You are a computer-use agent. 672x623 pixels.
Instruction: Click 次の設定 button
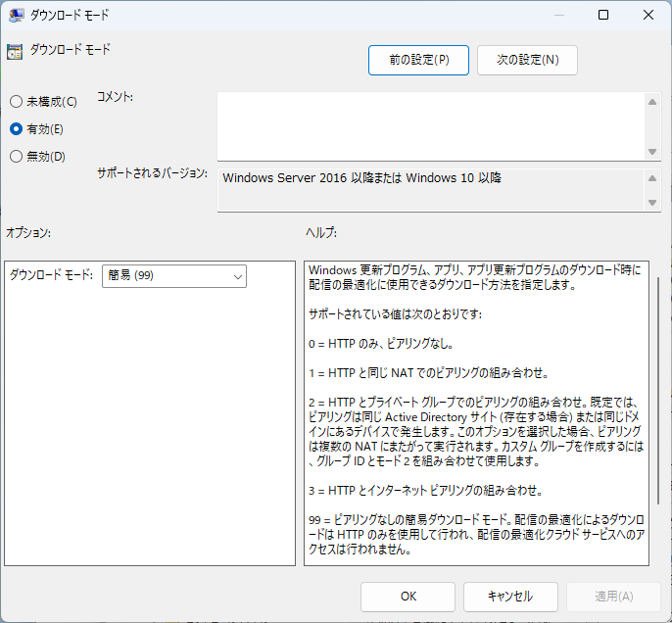pyautogui.click(x=527, y=60)
